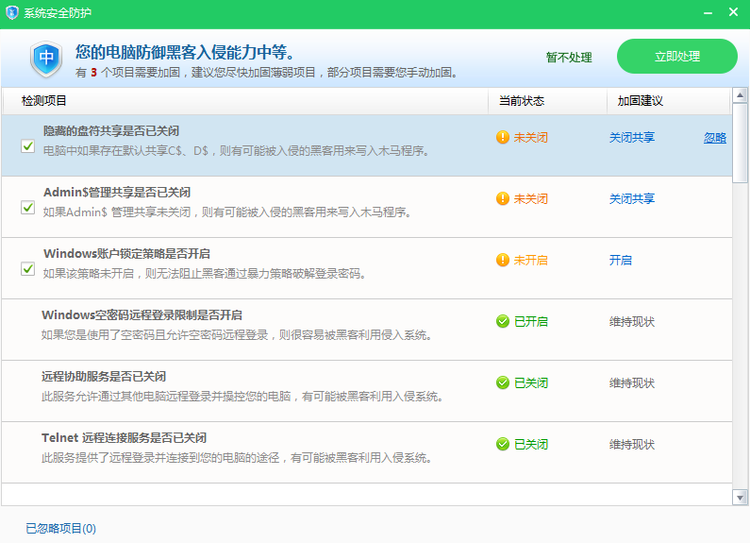The image size is (750, 543).
Task: Click the green check icon in the 远程协助服务 row
Action: coord(503,382)
